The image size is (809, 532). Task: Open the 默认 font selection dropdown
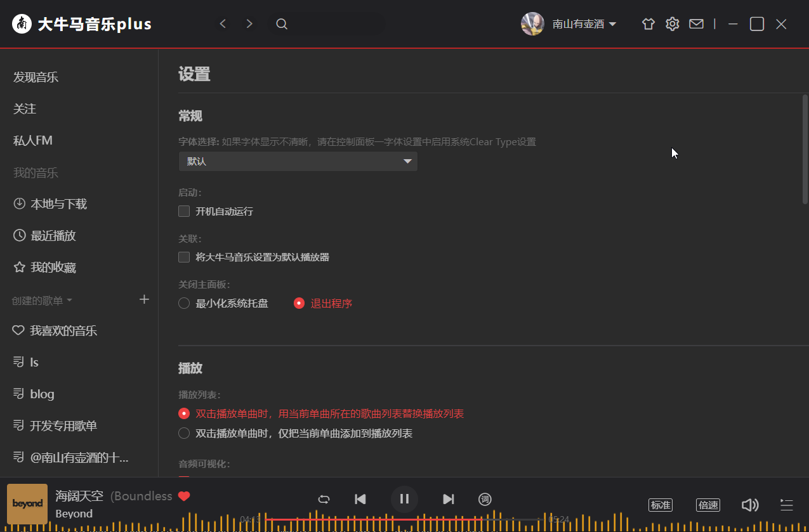pyautogui.click(x=298, y=161)
